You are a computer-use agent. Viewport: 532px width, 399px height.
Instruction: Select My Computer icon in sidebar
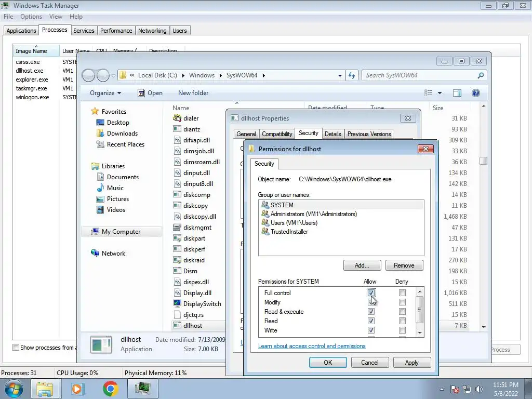click(95, 231)
